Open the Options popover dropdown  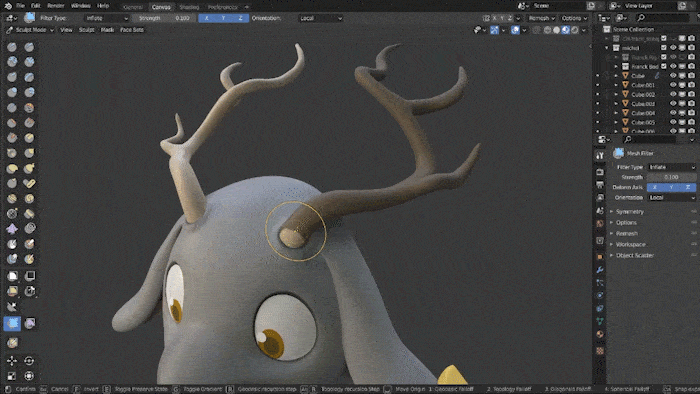tap(574, 18)
